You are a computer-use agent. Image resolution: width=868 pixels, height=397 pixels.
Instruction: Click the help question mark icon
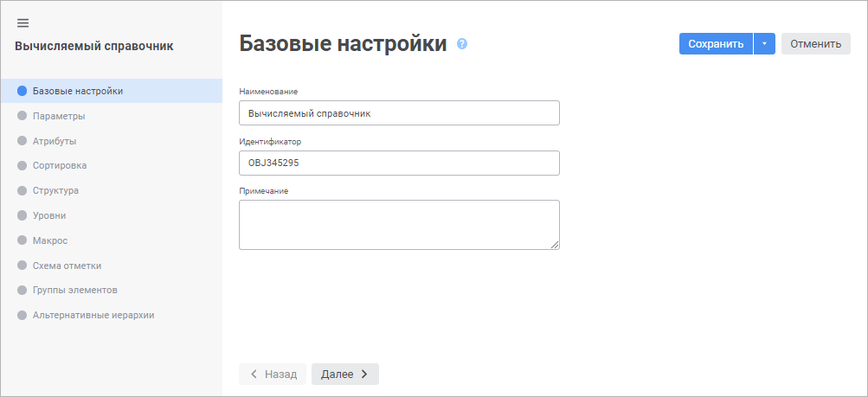point(462,44)
